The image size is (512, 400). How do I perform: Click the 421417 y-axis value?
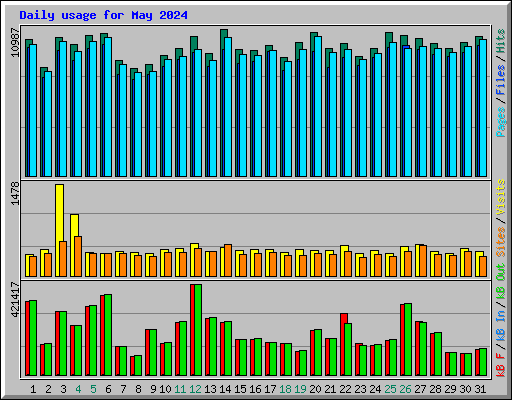(x=15, y=299)
